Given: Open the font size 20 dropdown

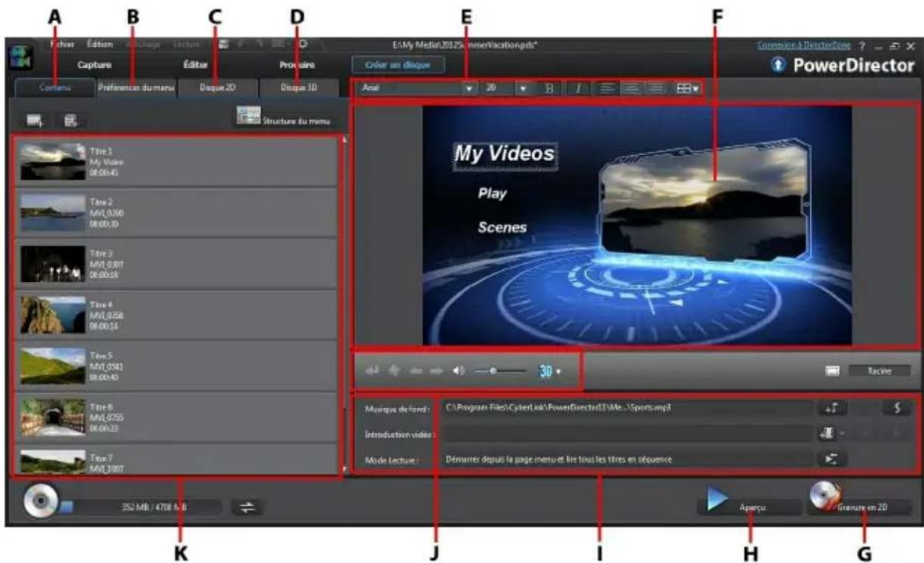Looking at the screenshot, I should click(524, 88).
